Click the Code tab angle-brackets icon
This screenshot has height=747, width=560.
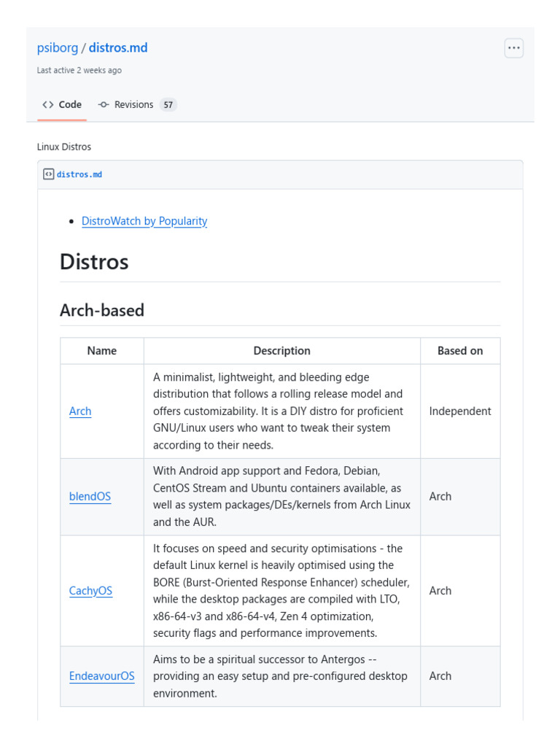pyautogui.click(x=48, y=105)
